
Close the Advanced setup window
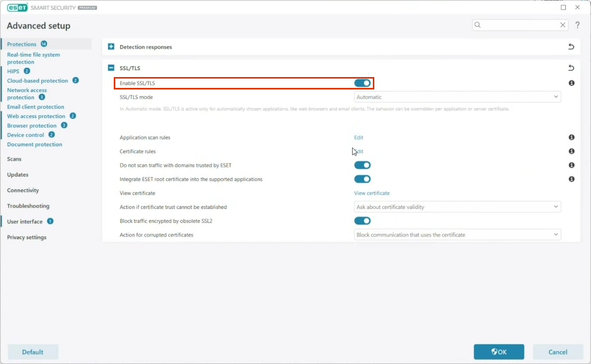click(x=577, y=7)
